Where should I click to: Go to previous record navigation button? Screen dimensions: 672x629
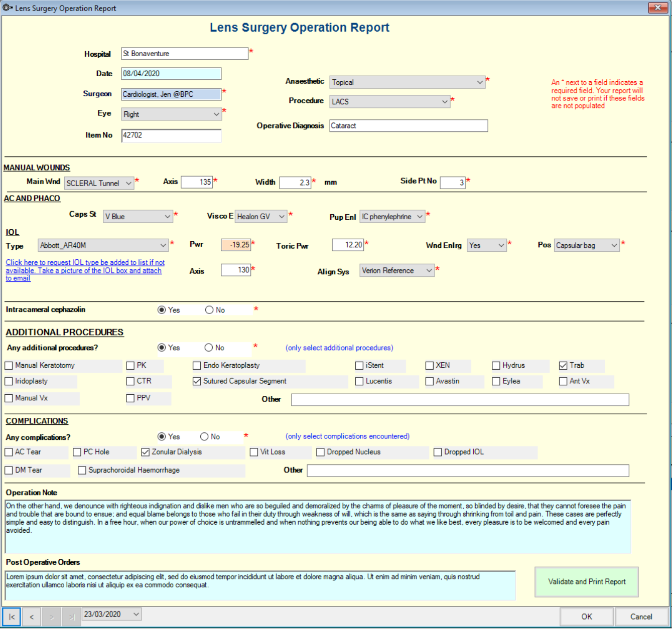pos(32,616)
